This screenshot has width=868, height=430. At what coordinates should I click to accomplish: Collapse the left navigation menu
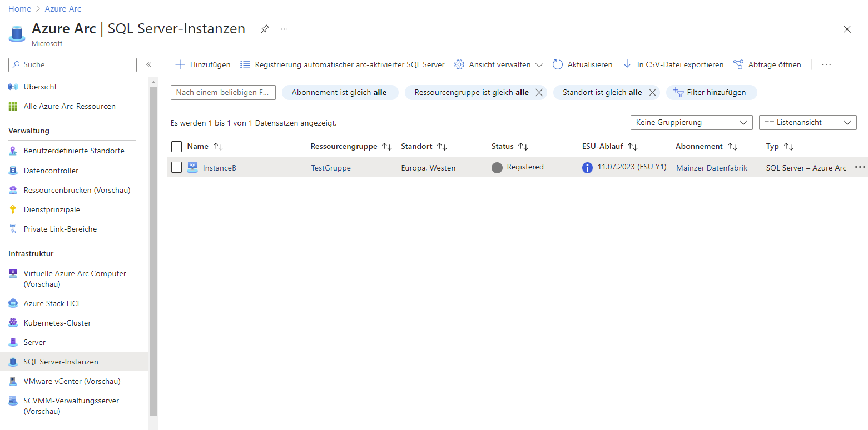(148, 65)
